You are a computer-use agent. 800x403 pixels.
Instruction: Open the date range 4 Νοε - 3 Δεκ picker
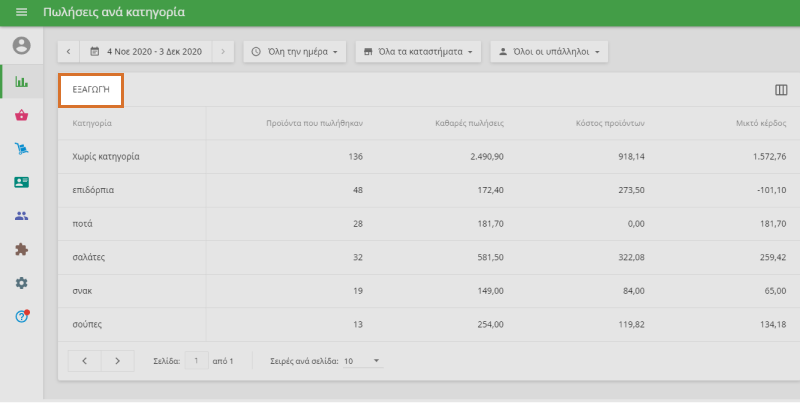[146, 51]
